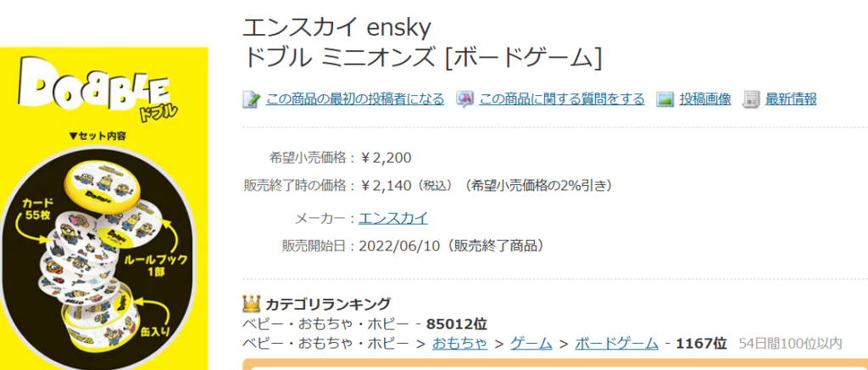Click the latest info newspaper icon
868x370 pixels.
pyautogui.click(x=750, y=99)
